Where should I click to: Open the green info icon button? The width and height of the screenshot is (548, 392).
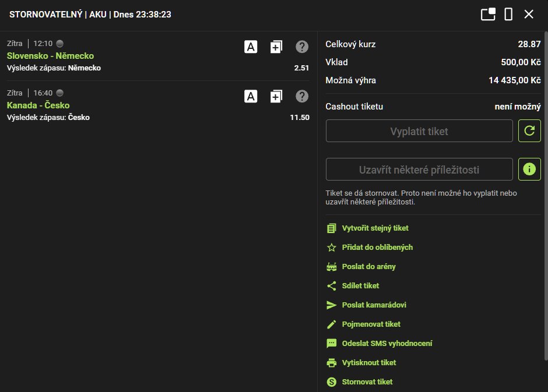pos(529,169)
